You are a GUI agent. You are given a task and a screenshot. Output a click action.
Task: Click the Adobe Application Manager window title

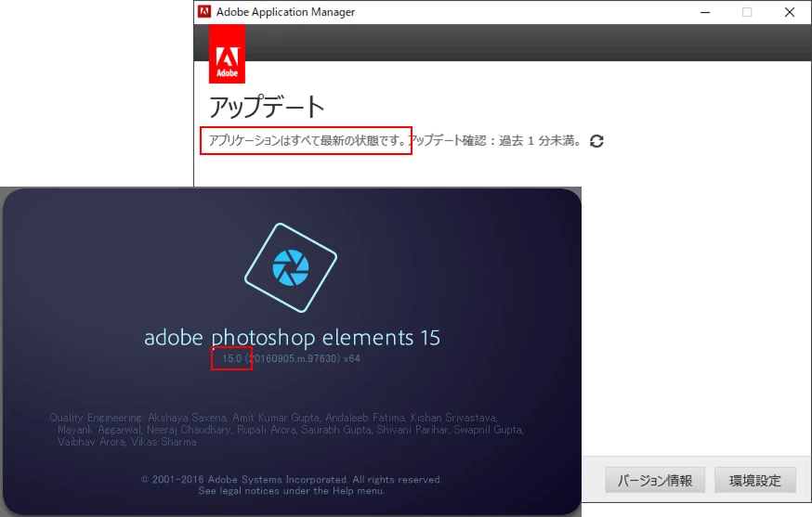click(285, 12)
